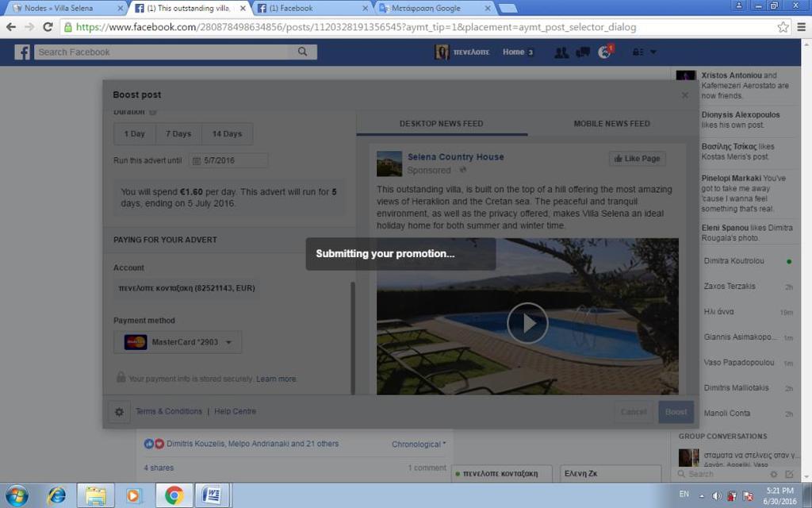This screenshot has height=508, width=812.
Task: Click the Facebook logo icon
Action: 21,52
